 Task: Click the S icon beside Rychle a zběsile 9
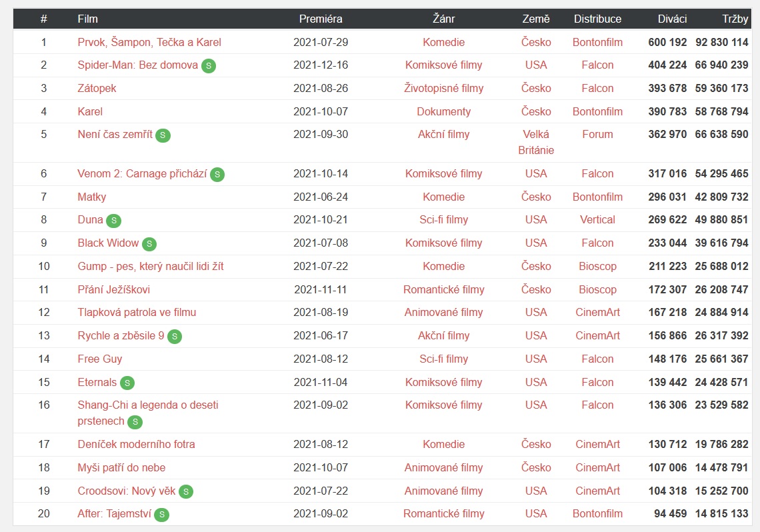[175, 336]
